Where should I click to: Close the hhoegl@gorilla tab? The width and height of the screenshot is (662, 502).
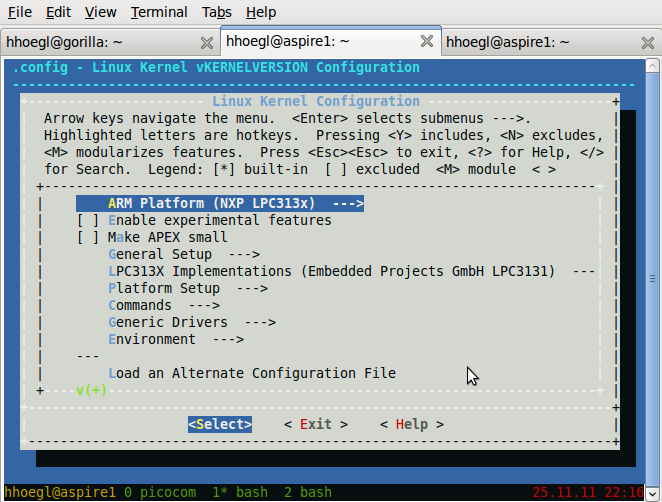tap(207, 43)
